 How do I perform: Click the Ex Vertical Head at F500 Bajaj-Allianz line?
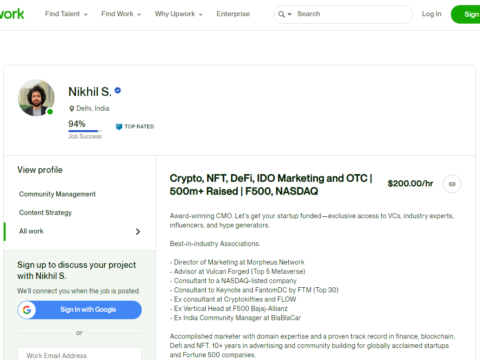pos(229,308)
